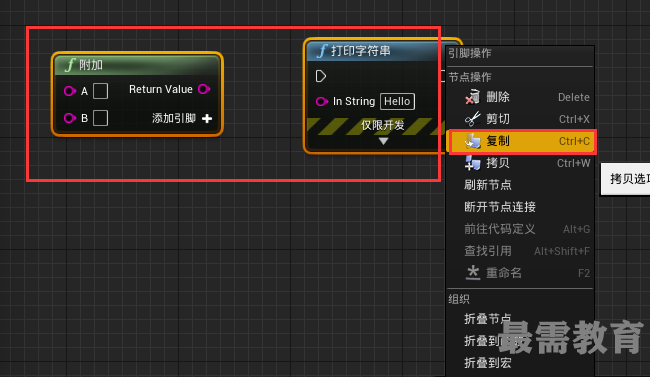The height and width of the screenshot is (377, 650).
Task: Select 断开节点连接 menu item
Action: point(520,207)
